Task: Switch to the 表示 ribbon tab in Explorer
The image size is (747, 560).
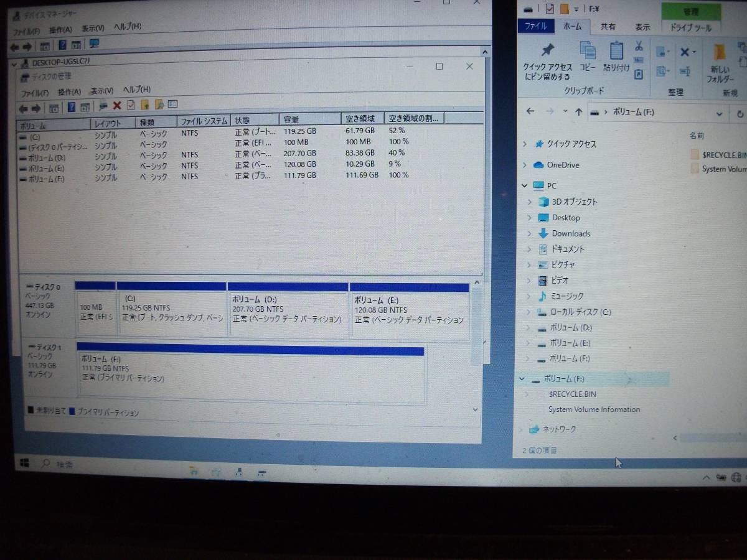Action: pyautogui.click(x=642, y=27)
